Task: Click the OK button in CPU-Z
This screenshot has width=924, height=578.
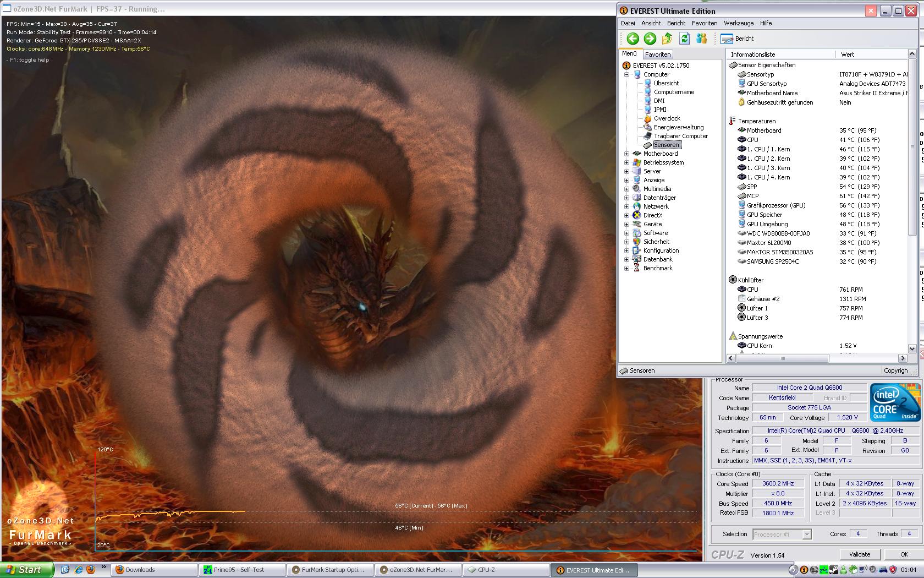Action: [904, 554]
